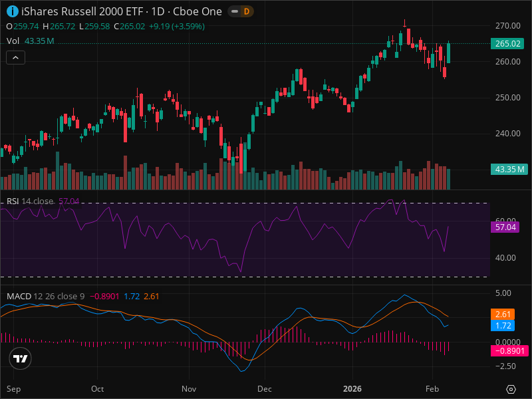Viewport: 532px width, 399px height.
Task: Select iShares Russell 2000 ETF title
Action: pyautogui.click(x=82, y=11)
